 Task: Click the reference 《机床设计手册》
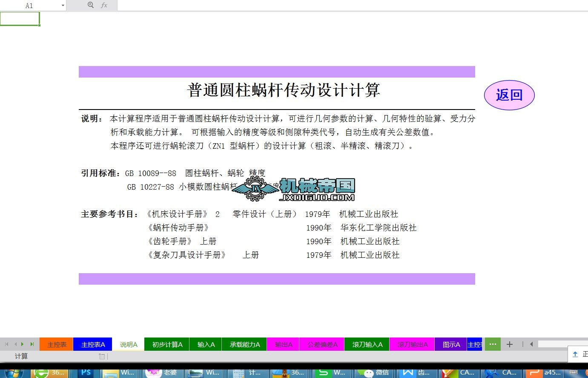coord(176,214)
